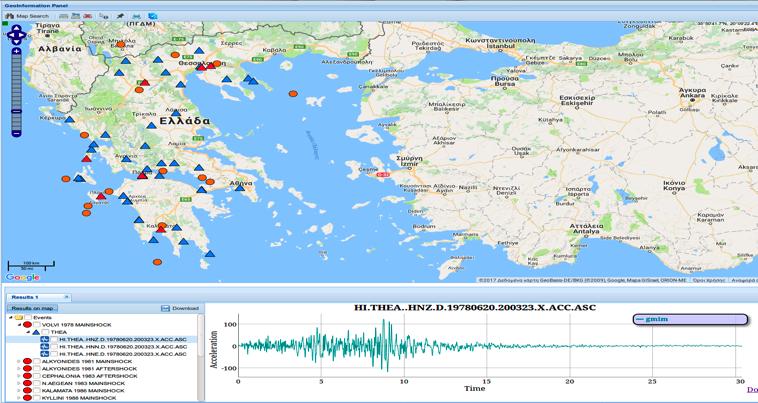Check the HNN record checkbox
This screenshot has width=758, height=403.
click(54, 346)
